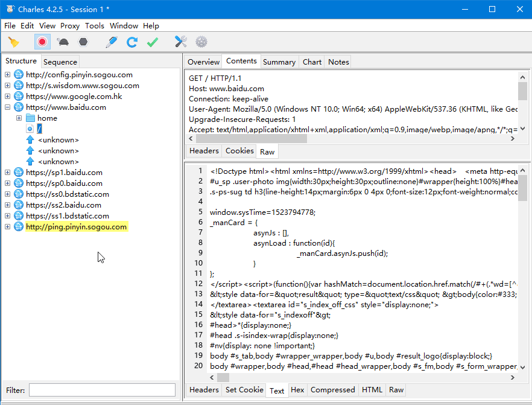Select https://ss2.baidu.com in the tree
This screenshot has height=405, width=532.
(x=63, y=205)
